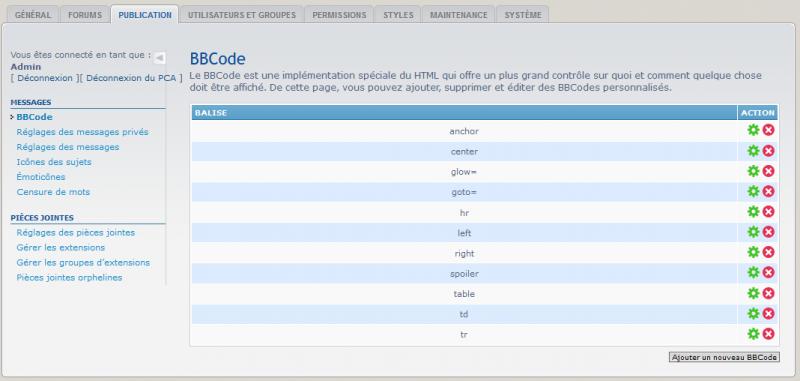Delete the anchor BBCode
The height and width of the screenshot is (381, 800).
(768, 130)
